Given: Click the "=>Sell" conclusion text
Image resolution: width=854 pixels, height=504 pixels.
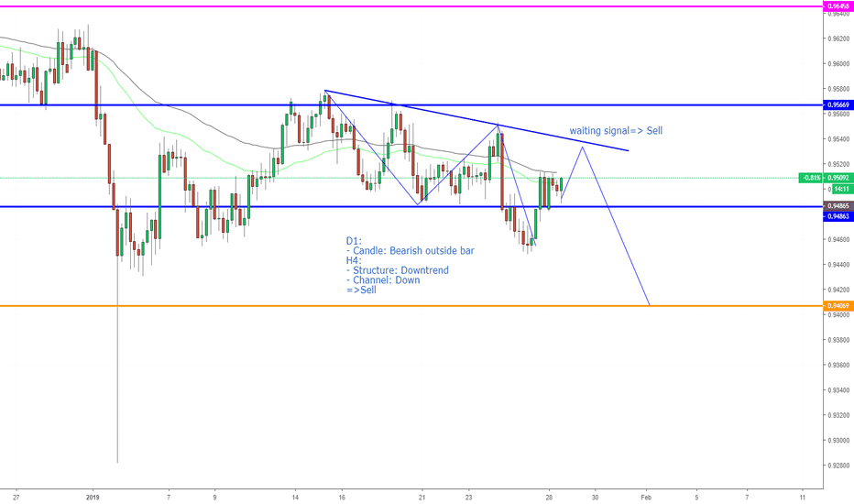Looking at the screenshot, I should pos(361,290).
